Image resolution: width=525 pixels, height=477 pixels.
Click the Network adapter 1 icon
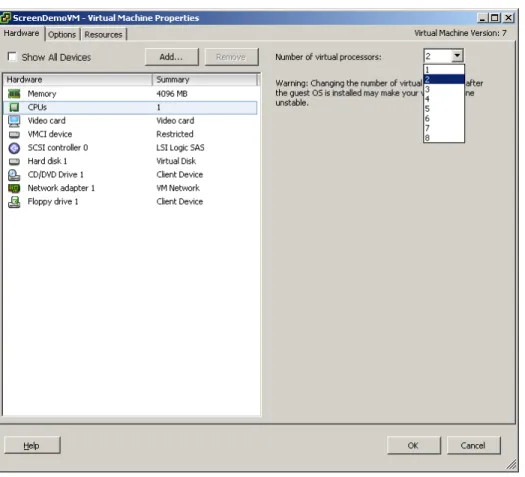[14, 188]
